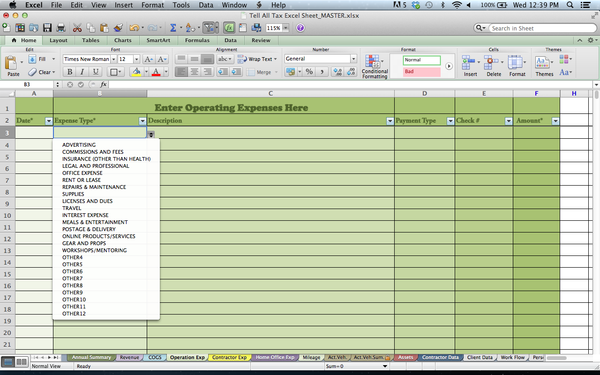Open the Amount filter dropdown
This screenshot has height=375, width=600.
[555, 121]
